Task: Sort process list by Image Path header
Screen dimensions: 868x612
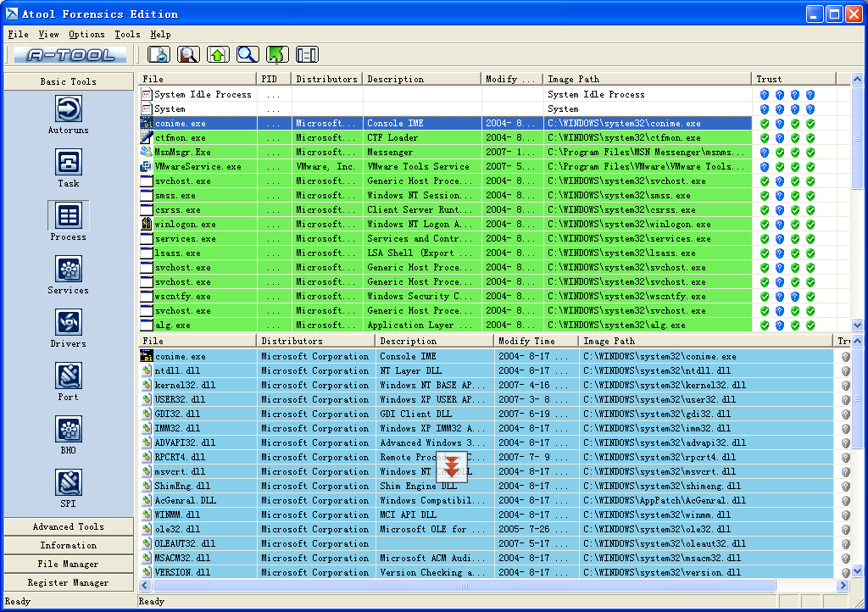Action: click(647, 79)
